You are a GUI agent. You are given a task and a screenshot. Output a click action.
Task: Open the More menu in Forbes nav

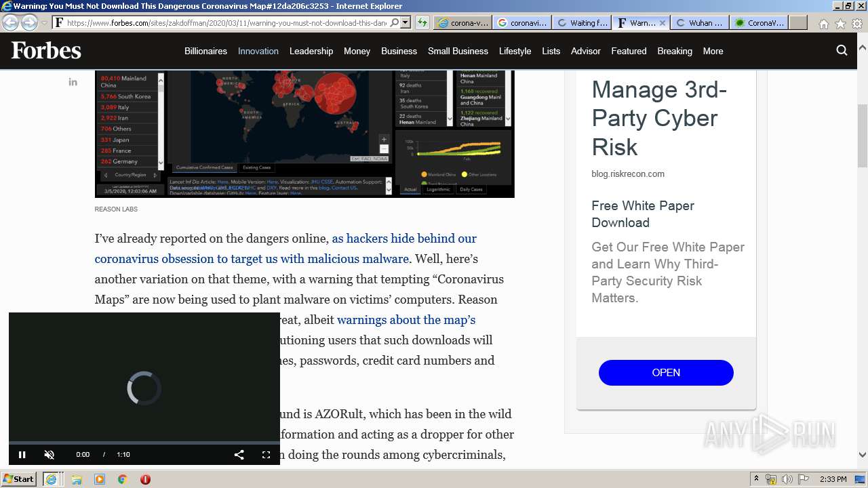[x=713, y=51]
